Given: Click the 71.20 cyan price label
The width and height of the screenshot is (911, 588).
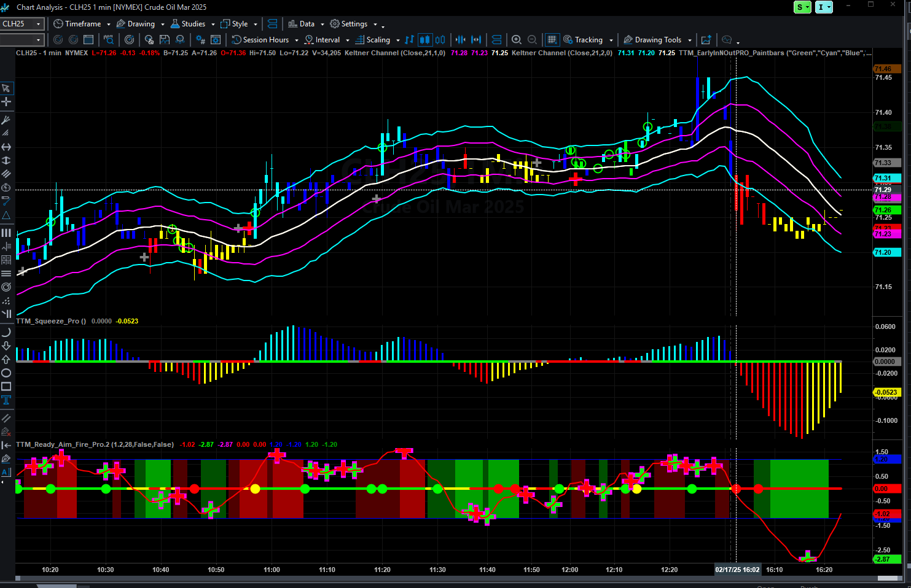Looking at the screenshot, I should [886, 252].
